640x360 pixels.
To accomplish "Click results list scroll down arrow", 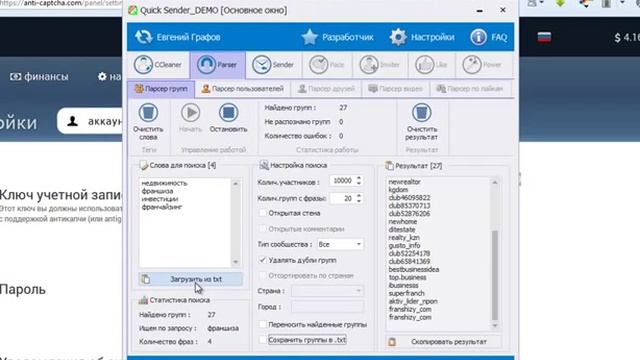I will pos(495,326).
